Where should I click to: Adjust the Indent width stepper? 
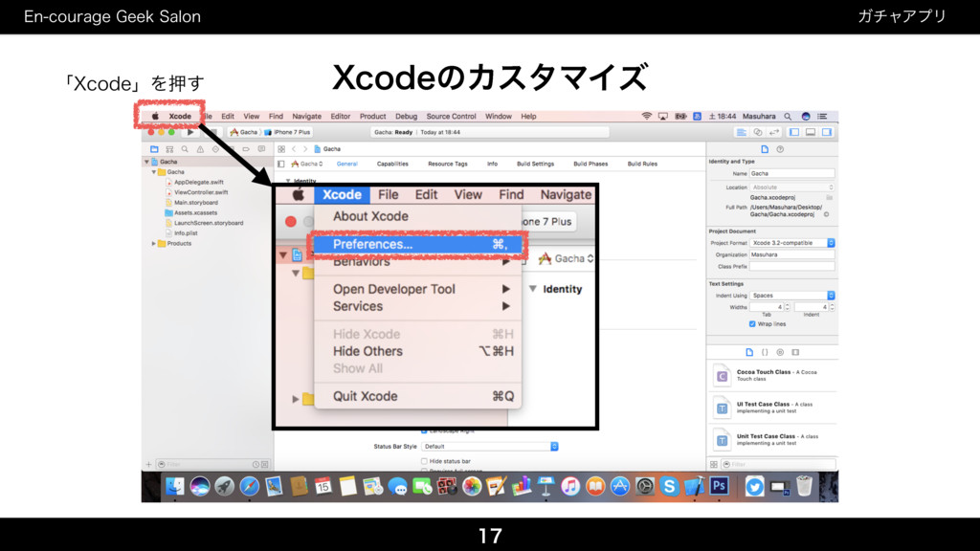[832, 307]
